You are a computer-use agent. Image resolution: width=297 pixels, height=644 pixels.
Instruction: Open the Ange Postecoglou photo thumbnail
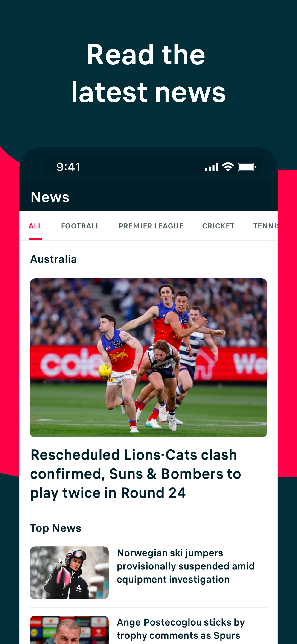[x=69, y=630]
